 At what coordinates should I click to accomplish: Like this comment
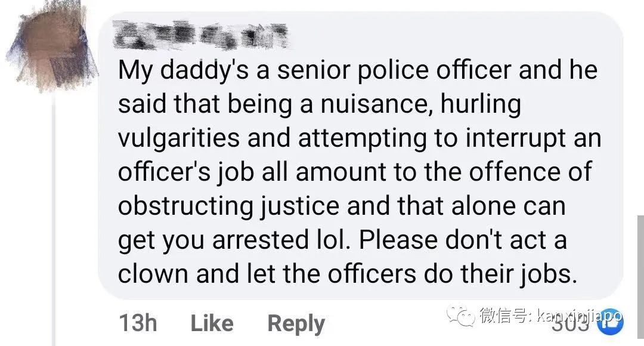click(x=212, y=323)
